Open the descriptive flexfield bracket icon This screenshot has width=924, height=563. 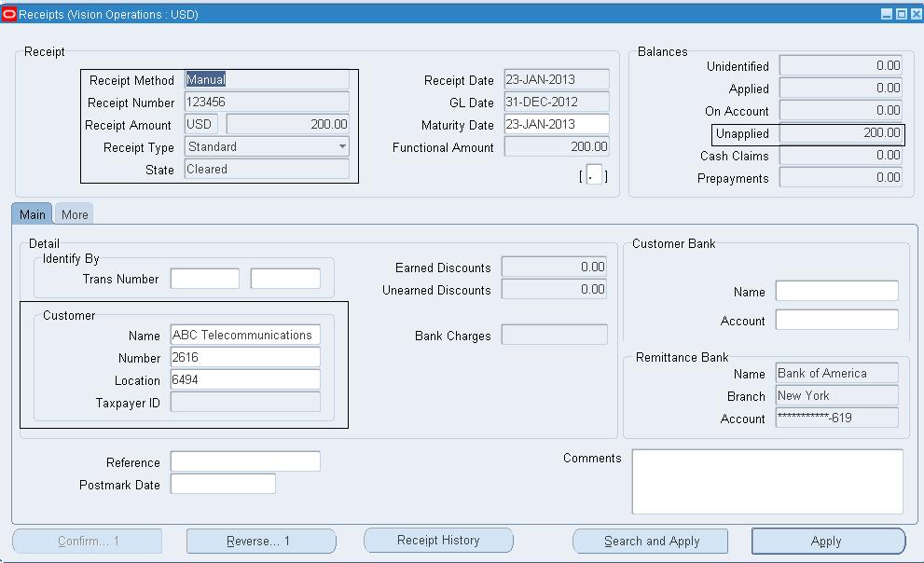click(594, 174)
